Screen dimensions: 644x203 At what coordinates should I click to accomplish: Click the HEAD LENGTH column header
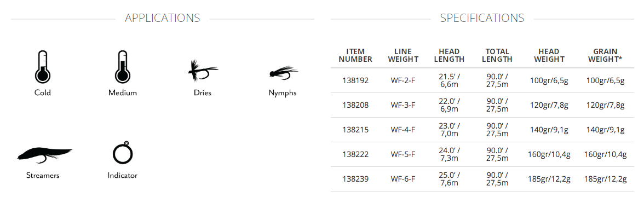click(449, 55)
